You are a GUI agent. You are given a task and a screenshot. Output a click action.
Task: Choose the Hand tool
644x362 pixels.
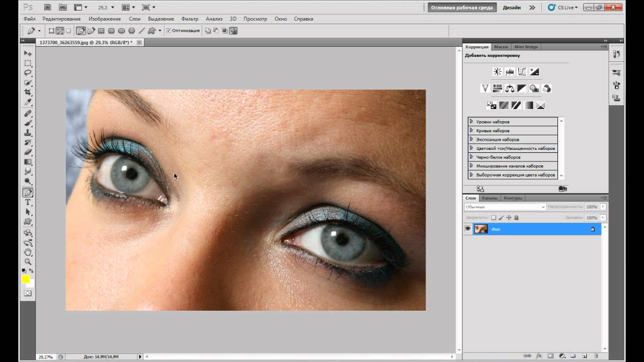[28, 252]
